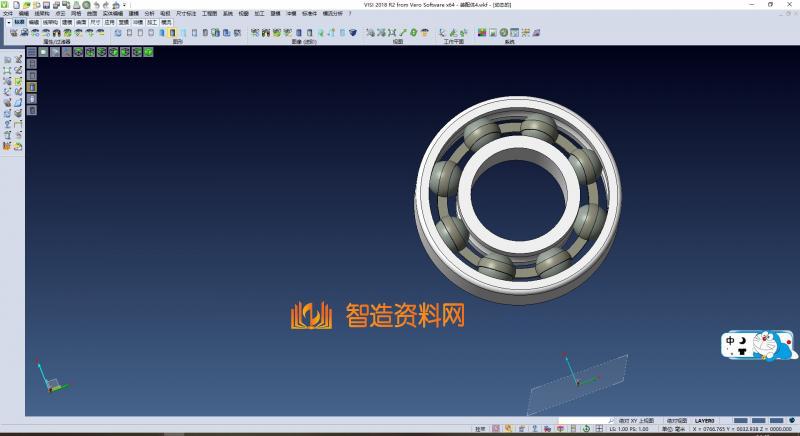Click the 单位 毫米 unit indicator

[673, 429]
